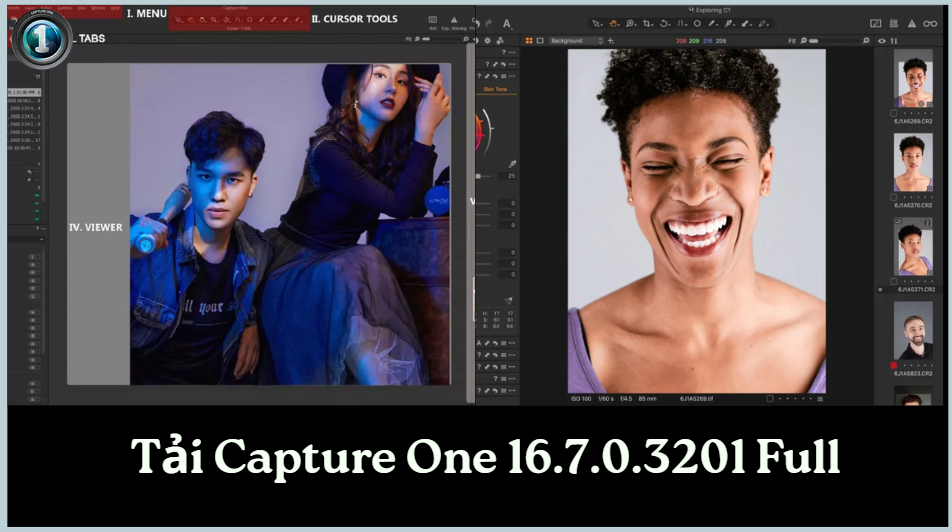Check the box under 6J1A5269.CR2 thumbnail

coord(895,113)
